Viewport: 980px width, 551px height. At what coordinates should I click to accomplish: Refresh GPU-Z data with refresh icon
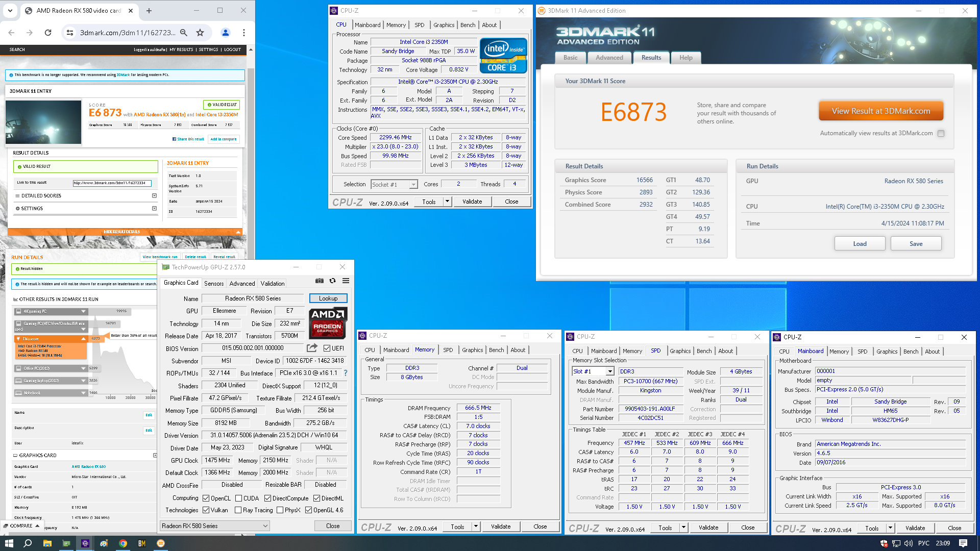(x=333, y=281)
